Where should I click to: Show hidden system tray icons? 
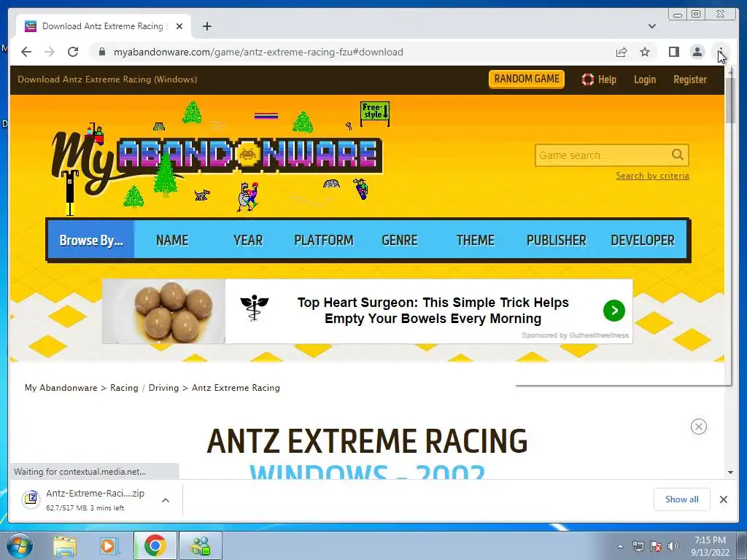click(x=620, y=546)
